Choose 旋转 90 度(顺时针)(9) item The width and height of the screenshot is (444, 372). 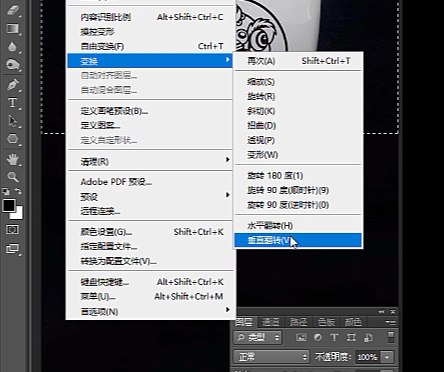(298, 190)
